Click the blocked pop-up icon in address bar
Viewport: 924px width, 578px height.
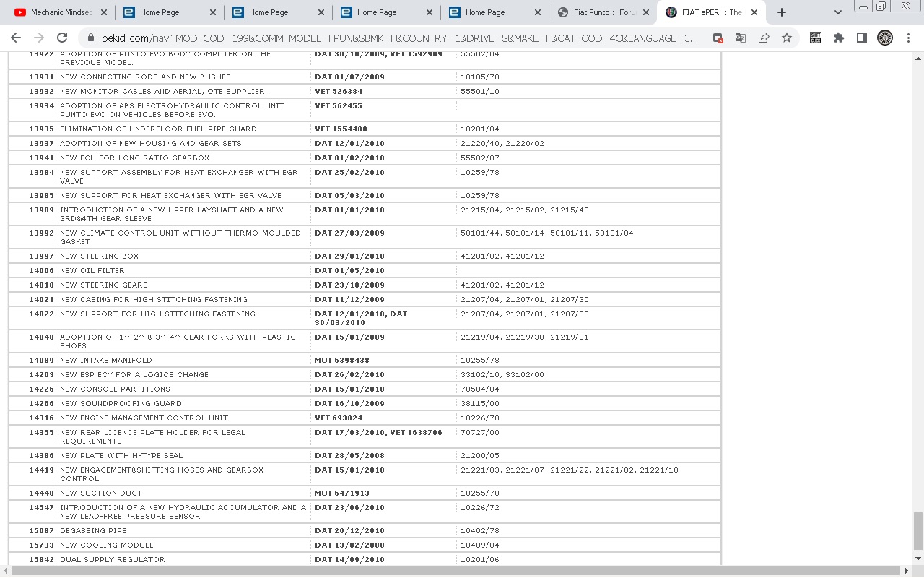click(x=718, y=38)
